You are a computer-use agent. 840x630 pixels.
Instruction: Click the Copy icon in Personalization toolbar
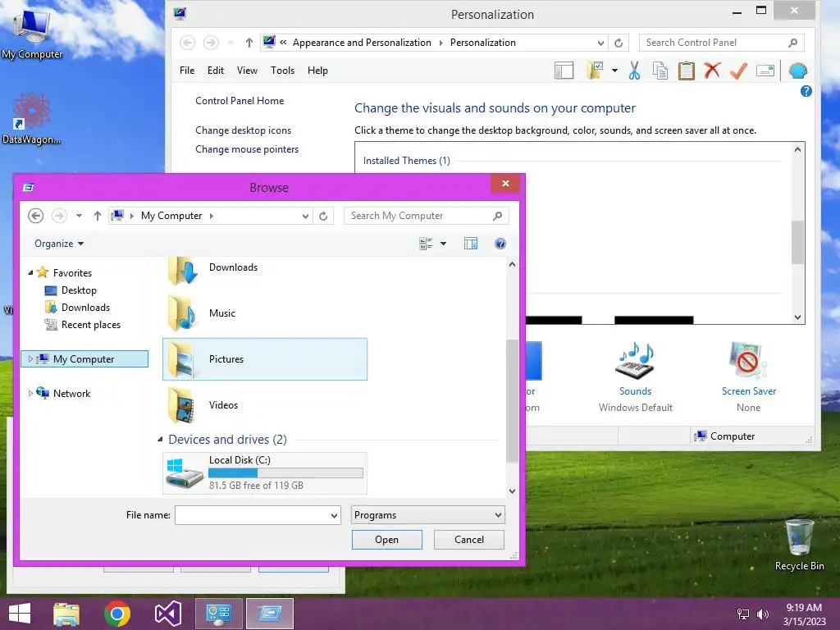tap(660, 71)
